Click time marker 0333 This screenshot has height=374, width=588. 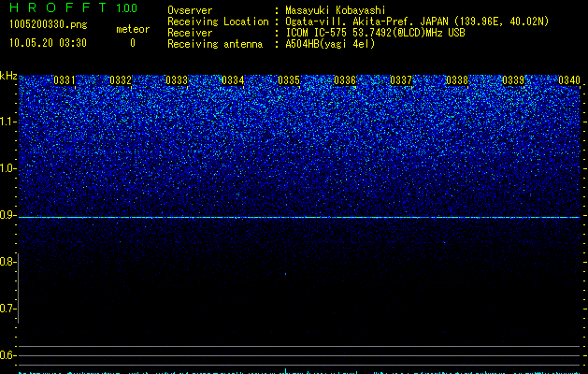tap(177, 80)
